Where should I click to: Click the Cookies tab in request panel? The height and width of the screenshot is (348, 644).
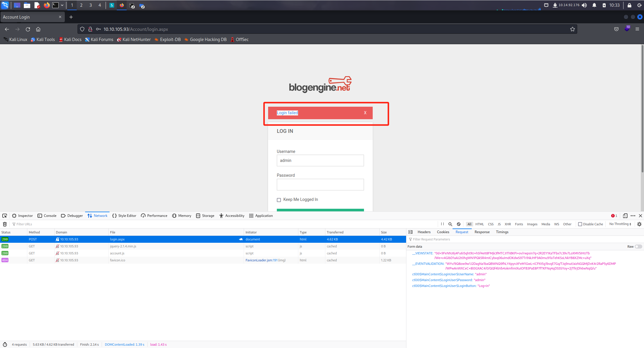443,232
